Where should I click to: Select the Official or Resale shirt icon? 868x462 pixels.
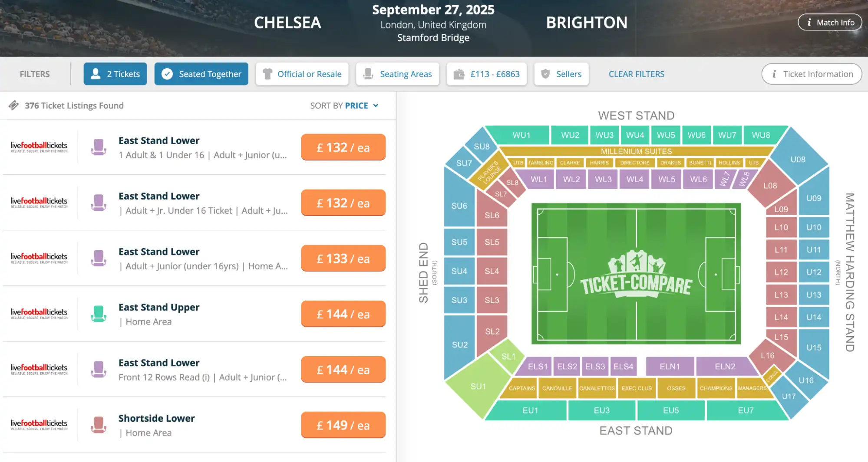[268, 74]
